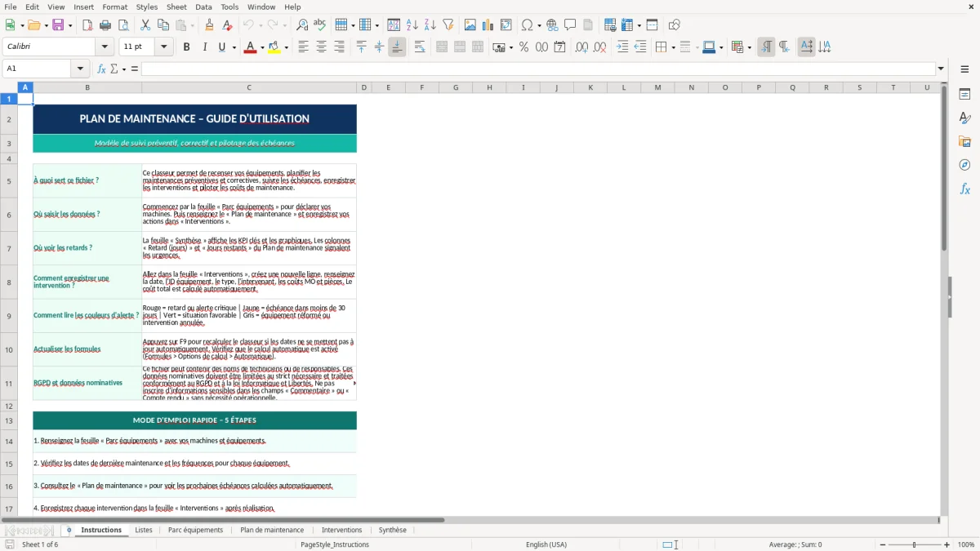Open the background color dropdown arrow
Image resolution: width=980 pixels, height=551 pixels.
(x=286, y=47)
